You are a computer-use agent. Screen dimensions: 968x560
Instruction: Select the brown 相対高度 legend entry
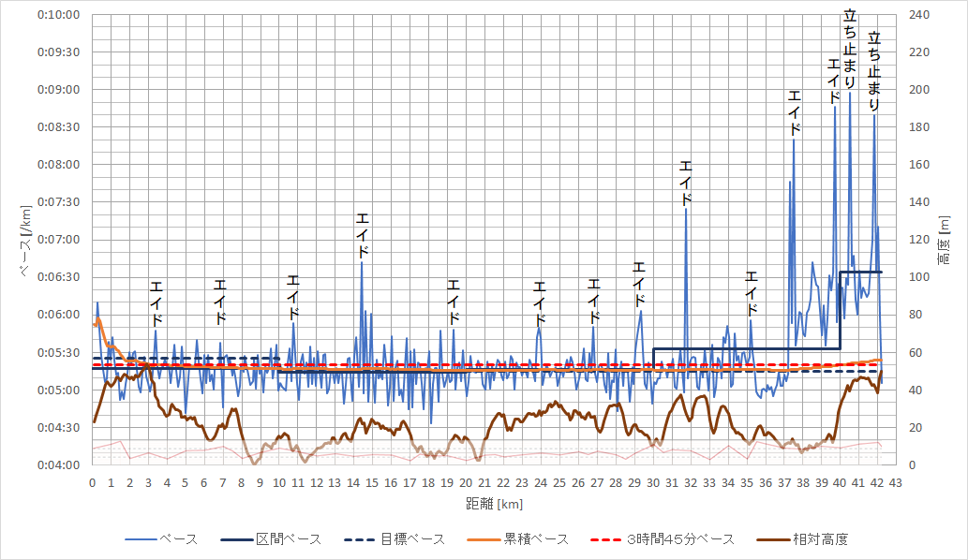pyautogui.click(x=802, y=539)
